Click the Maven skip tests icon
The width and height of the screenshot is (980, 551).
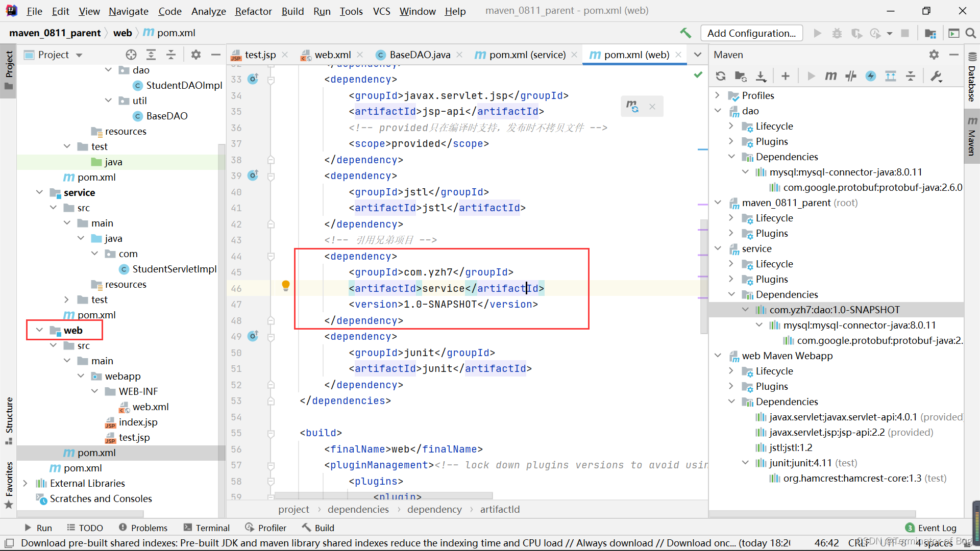click(851, 76)
